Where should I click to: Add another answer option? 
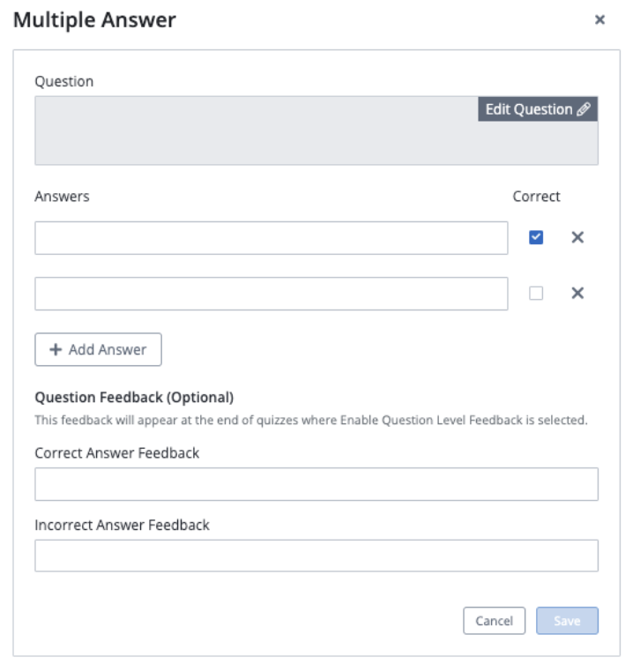(x=98, y=350)
